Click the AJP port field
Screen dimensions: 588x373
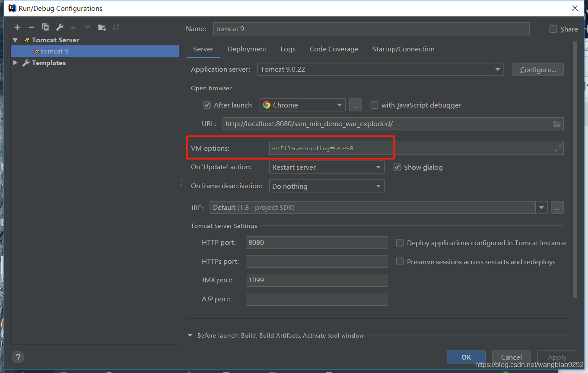(316, 299)
